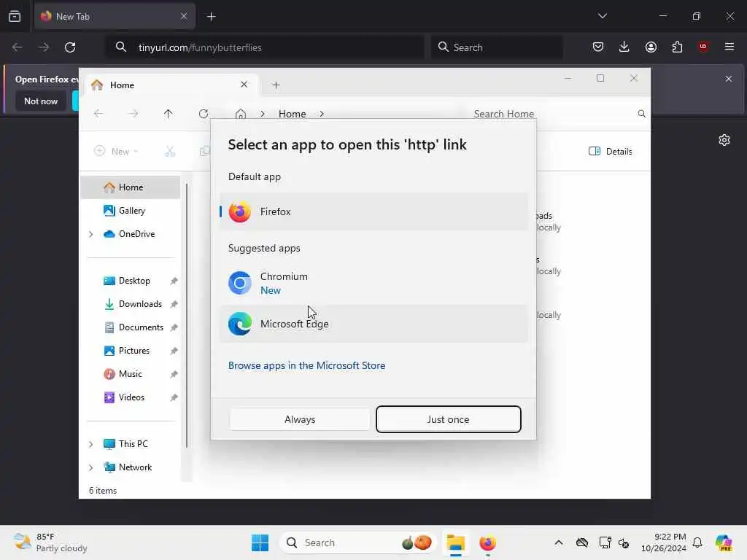Click the volume muted tray icon
The width and height of the screenshot is (747, 560).
tap(624, 542)
